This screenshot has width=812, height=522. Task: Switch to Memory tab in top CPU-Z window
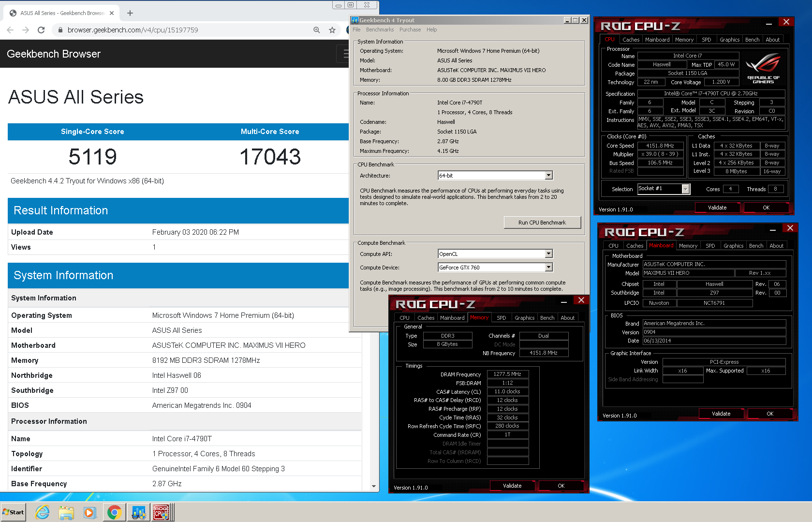(x=684, y=40)
